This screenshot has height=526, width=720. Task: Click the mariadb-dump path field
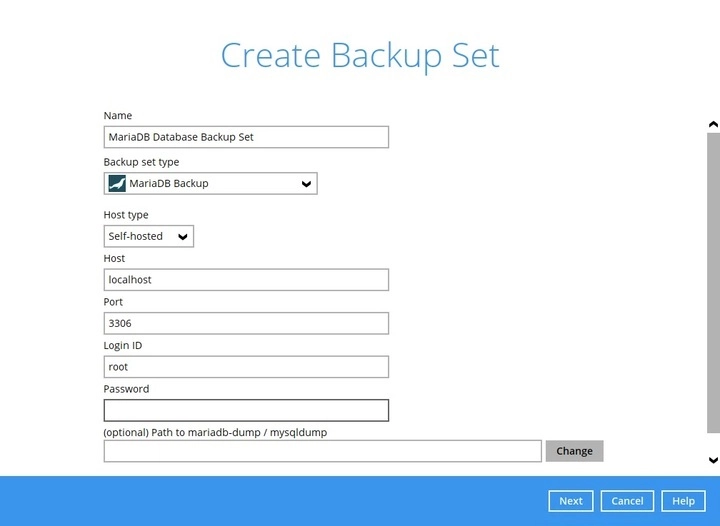coord(322,451)
